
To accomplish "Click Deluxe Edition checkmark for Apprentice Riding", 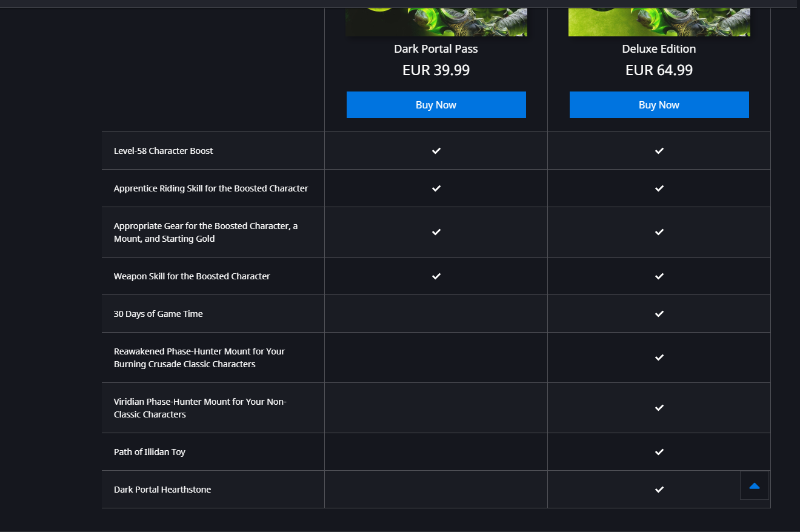I will pos(659,188).
